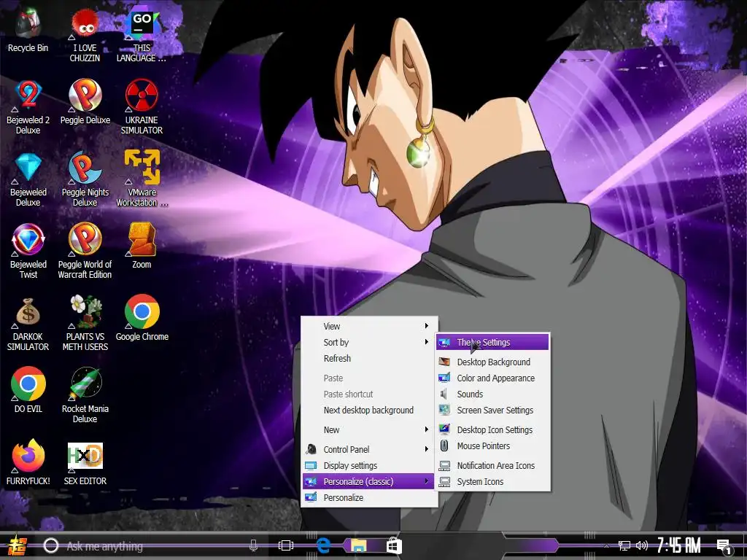Open Desktop Icon Settings
747x560 pixels.
tap(492, 429)
